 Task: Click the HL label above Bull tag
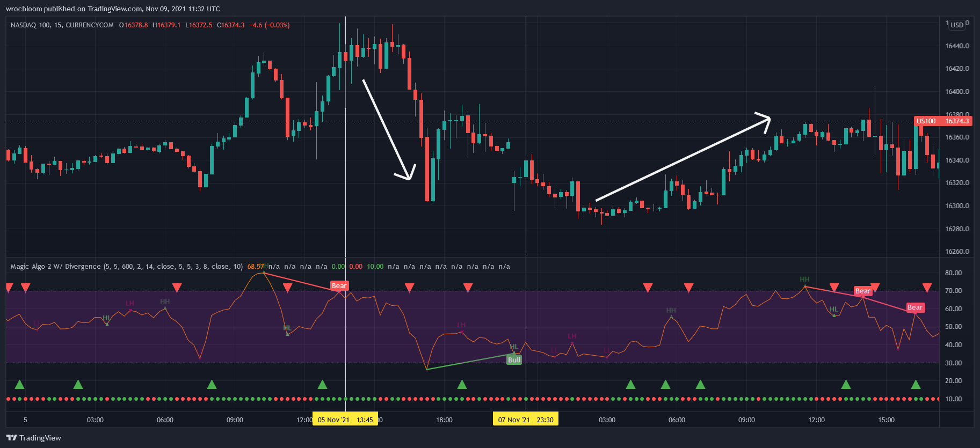514,347
